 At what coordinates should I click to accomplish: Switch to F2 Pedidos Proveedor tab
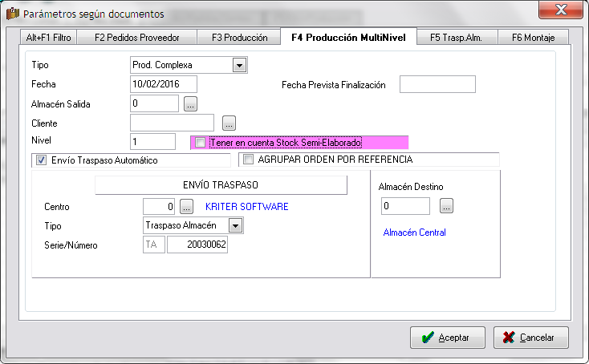(136, 38)
